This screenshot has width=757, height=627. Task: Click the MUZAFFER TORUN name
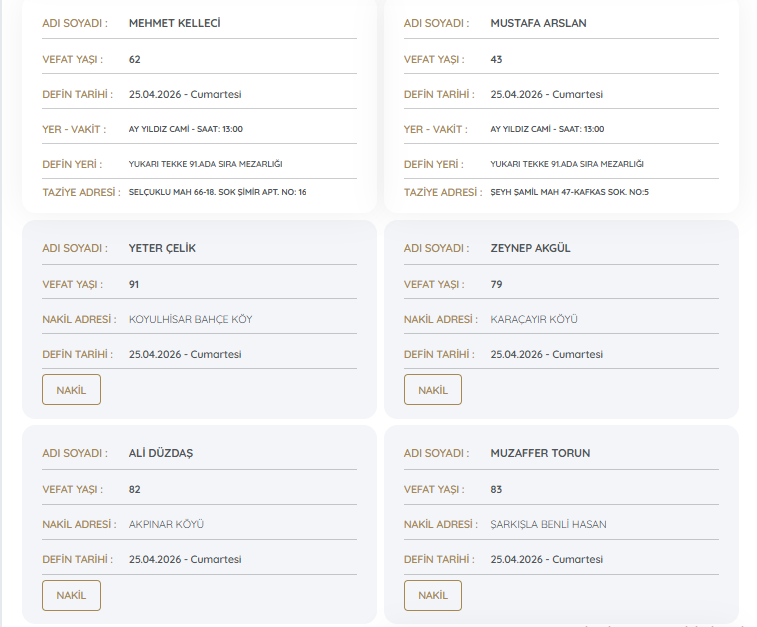pos(540,453)
